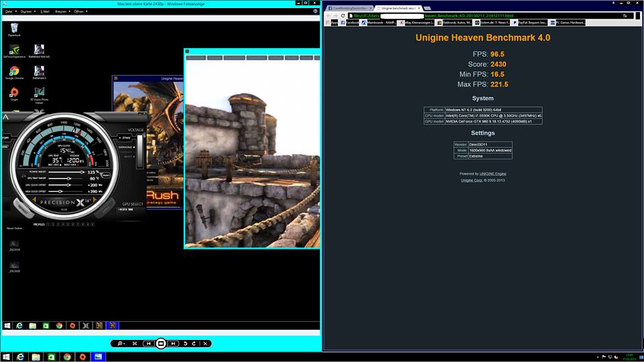Follow the Unigine Corp. link
The height and width of the screenshot is (362, 644).
[x=472, y=180]
